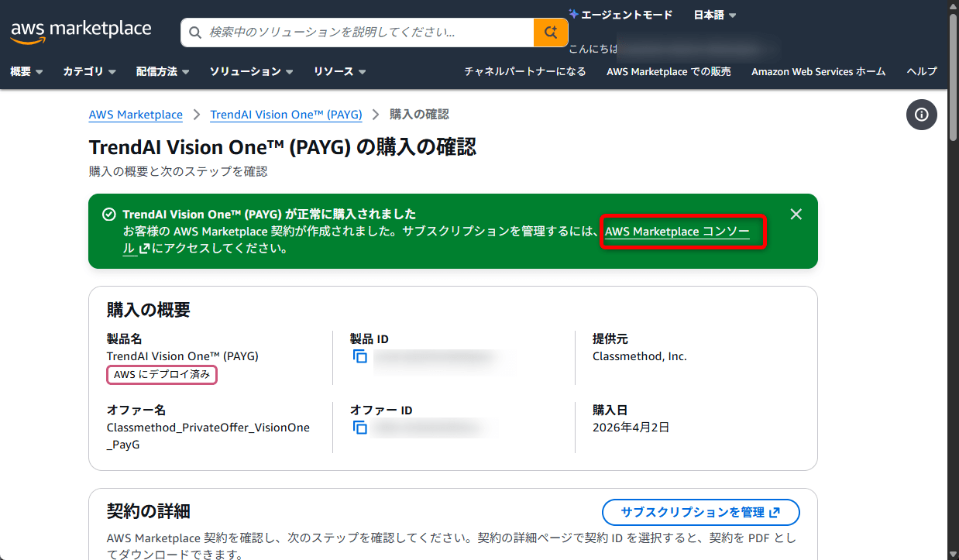Click the Classmethod, Inc. provider text

[x=640, y=356]
